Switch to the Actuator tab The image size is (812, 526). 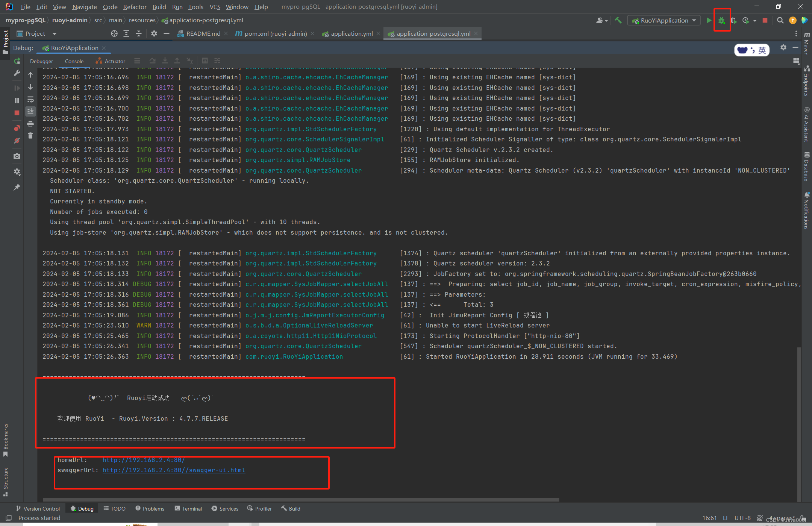111,61
